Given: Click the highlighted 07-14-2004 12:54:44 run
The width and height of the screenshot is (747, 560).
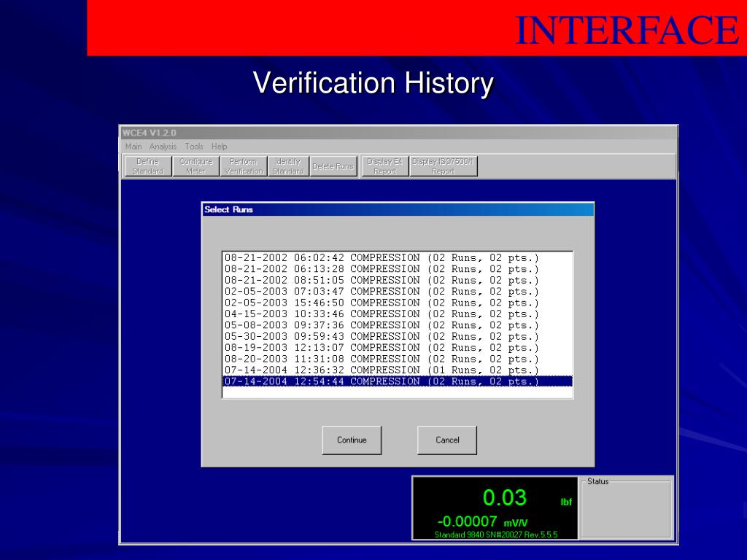Looking at the screenshot, I should [x=398, y=381].
